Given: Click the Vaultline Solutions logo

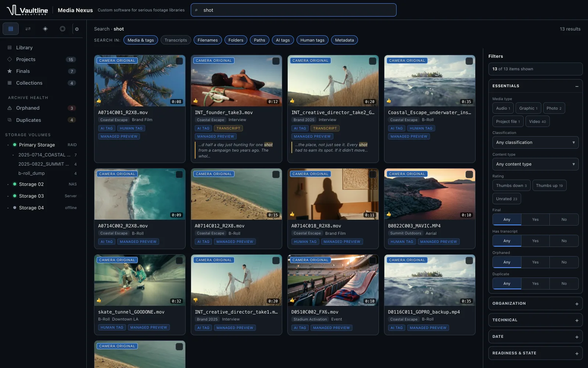Looking at the screenshot, I should (x=28, y=10).
